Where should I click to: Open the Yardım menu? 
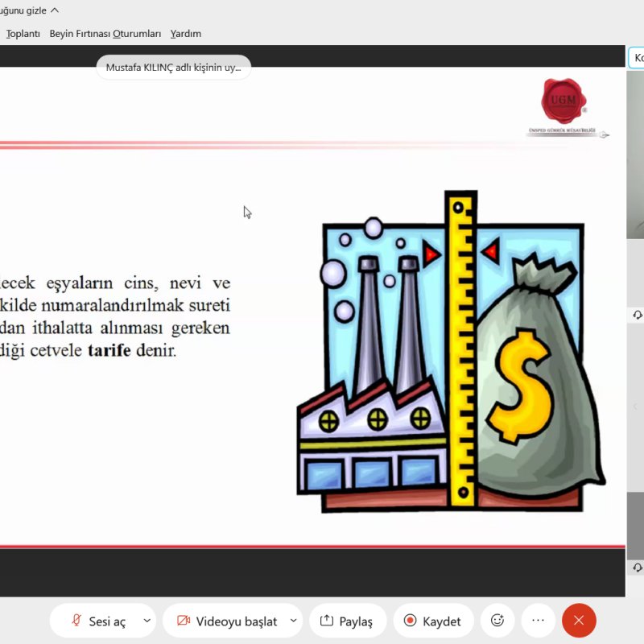pos(186,34)
